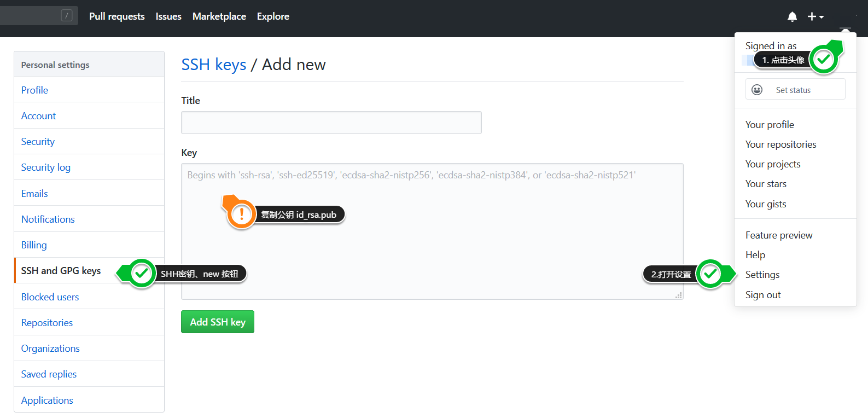Open Explore in the top navigation
868x418 pixels.
[273, 16]
